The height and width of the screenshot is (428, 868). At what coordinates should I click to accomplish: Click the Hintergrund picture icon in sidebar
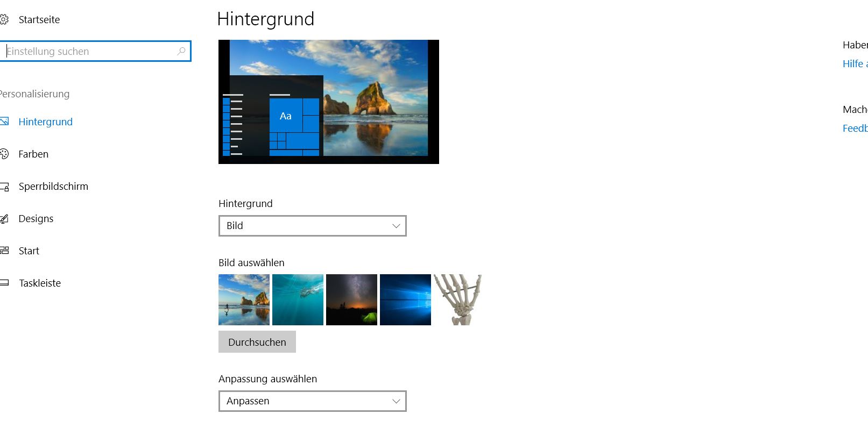tap(4, 122)
